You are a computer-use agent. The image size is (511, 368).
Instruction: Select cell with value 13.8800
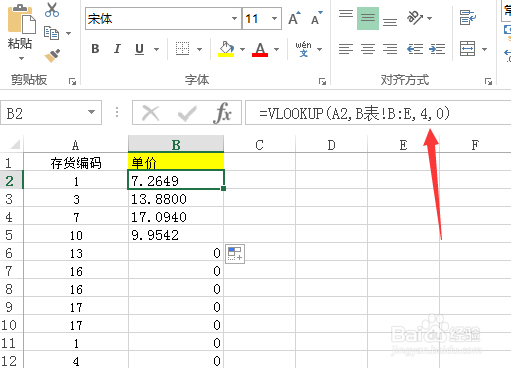(x=176, y=199)
